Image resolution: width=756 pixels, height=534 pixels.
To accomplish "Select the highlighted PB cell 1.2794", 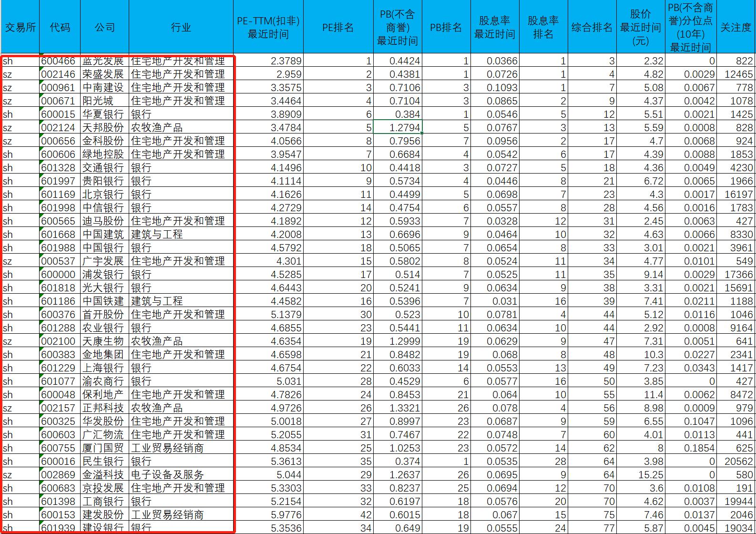I will tap(398, 127).
